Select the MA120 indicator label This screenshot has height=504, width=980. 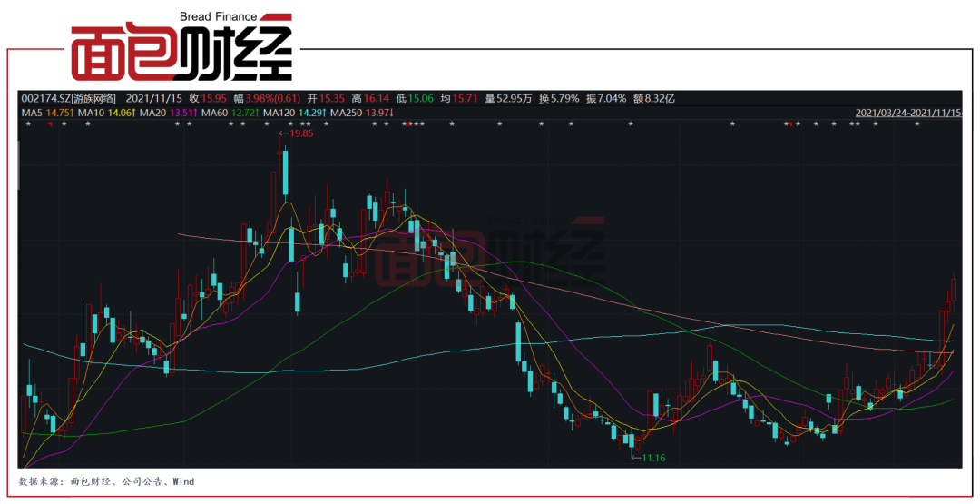click(x=279, y=114)
